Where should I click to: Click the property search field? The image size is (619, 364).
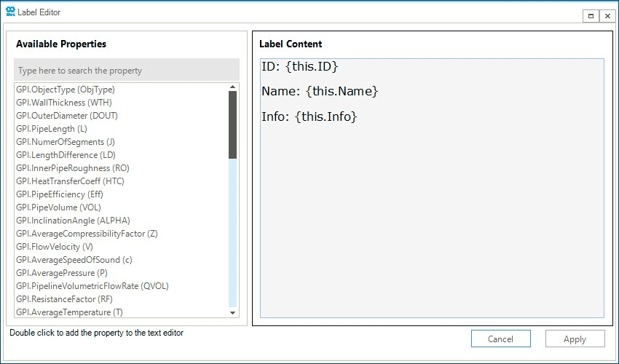tap(127, 71)
